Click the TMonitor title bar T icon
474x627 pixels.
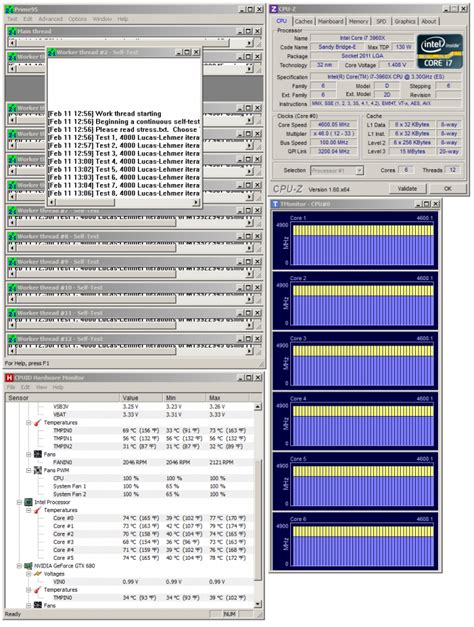pyautogui.click(x=275, y=204)
